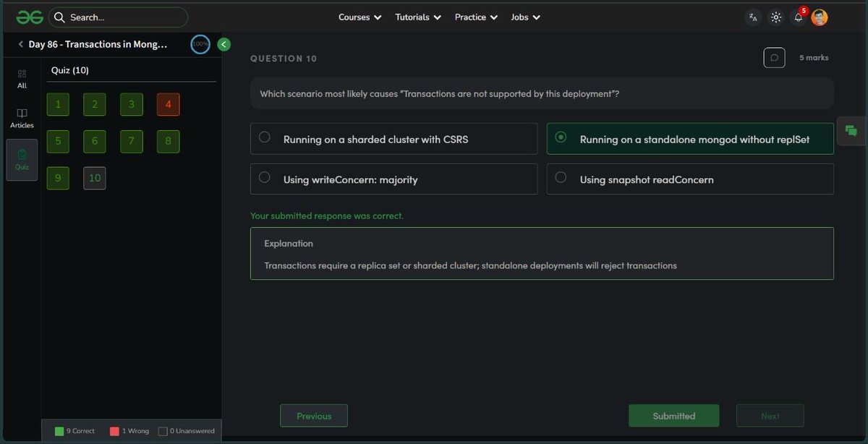This screenshot has width=868, height=444.
Task: Open the language translate icon
Action: 753,17
